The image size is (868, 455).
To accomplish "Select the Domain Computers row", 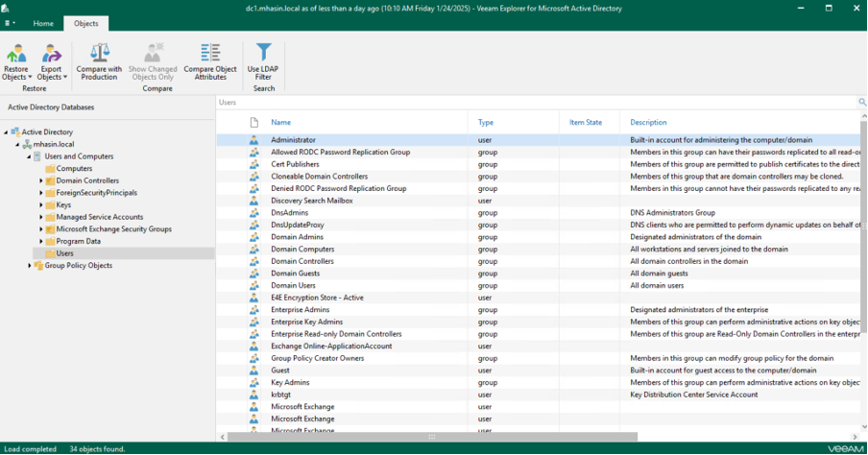I will pos(538,249).
